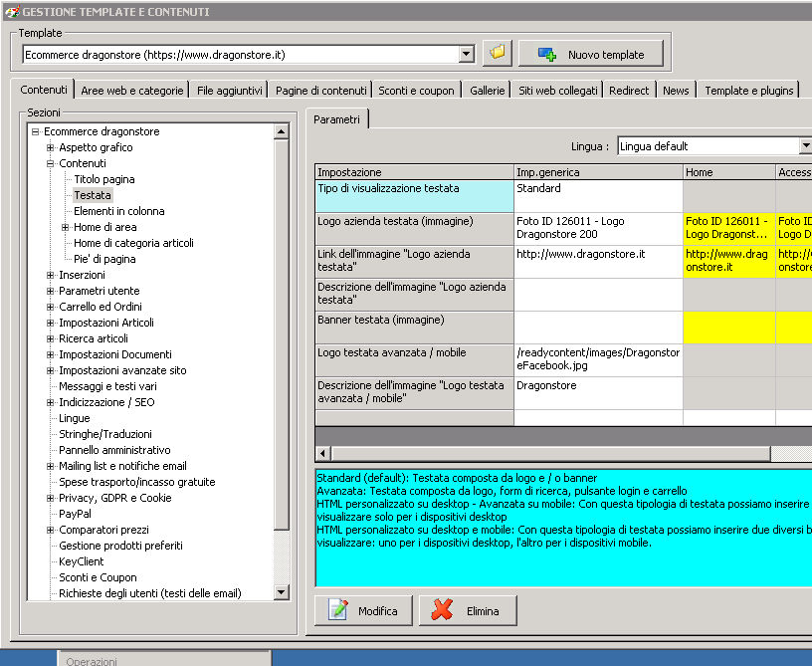812x666 pixels.
Task: Click the Operazioni taskbar item
Action: coord(92,660)
